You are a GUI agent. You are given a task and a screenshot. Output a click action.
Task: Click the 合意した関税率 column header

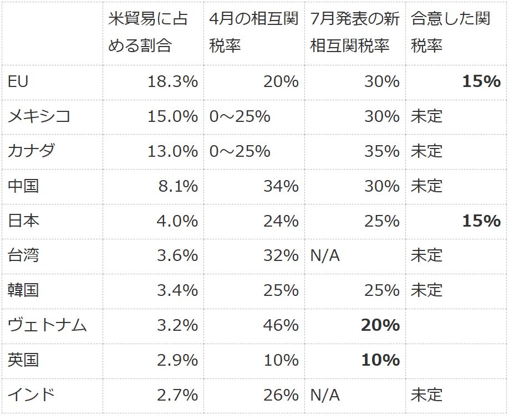coord(451,32)
